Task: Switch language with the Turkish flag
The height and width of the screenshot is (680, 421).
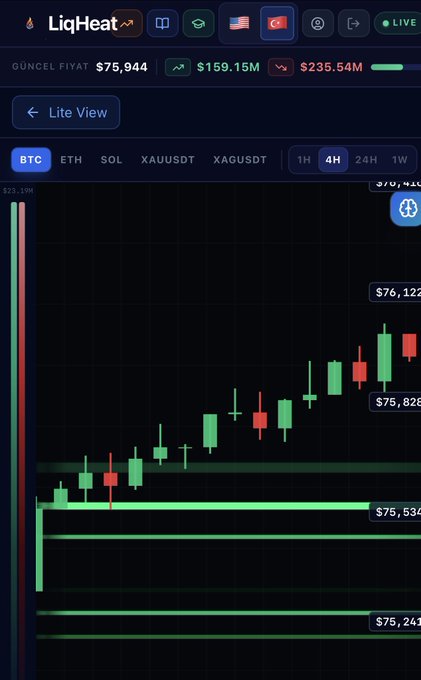Action: [x=277, y=23]
